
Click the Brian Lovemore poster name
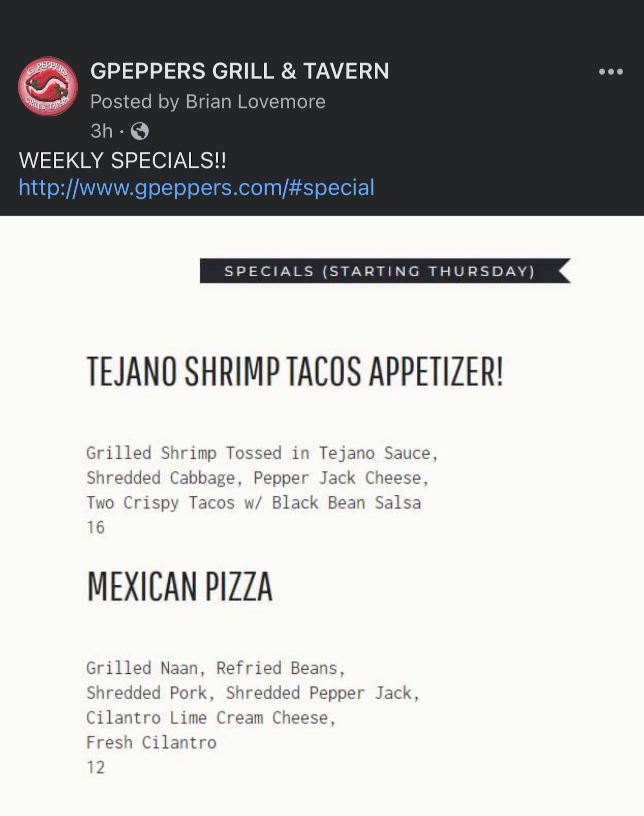pyautogui.click(x=255, y=102)
